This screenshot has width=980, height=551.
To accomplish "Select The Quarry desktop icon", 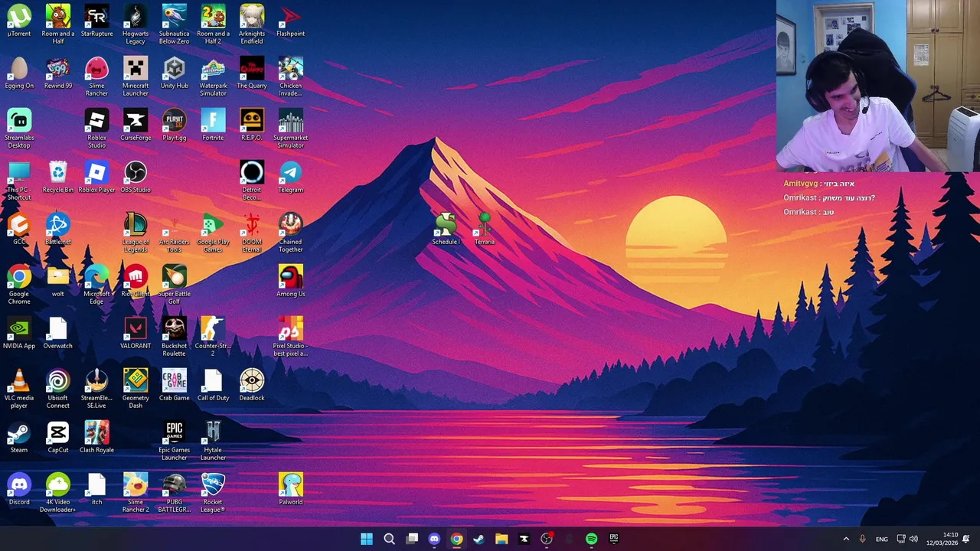I will [252, 73].
